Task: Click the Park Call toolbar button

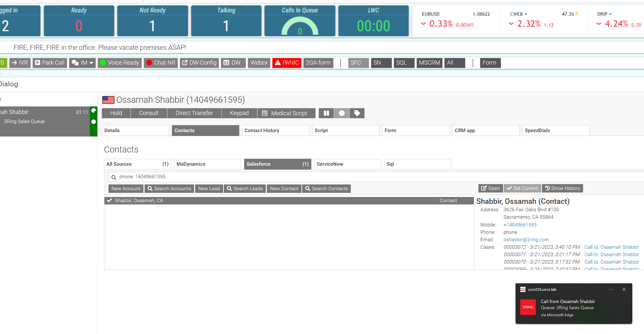Action: pyautogui.click(x=50, y=63)
